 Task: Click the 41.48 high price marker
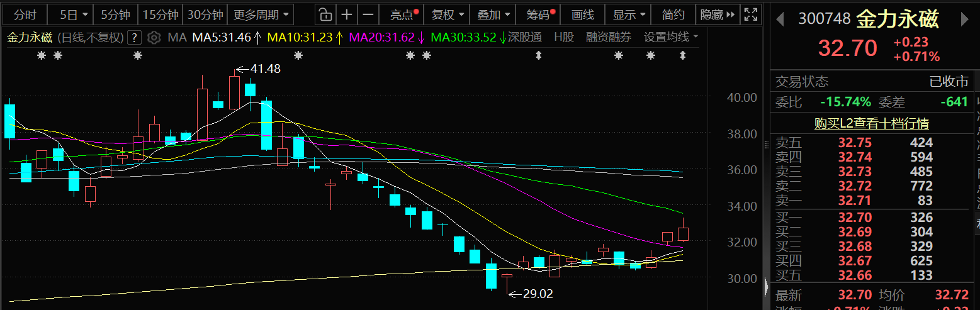click(264, 69)
